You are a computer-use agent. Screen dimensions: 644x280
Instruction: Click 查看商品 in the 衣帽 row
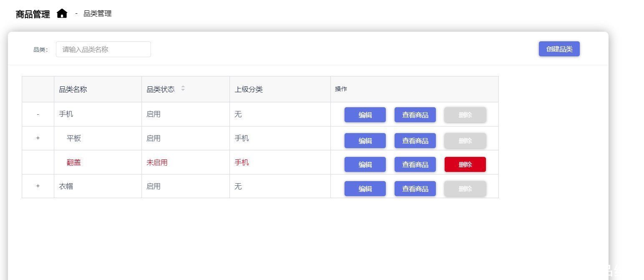pos(415,188)
